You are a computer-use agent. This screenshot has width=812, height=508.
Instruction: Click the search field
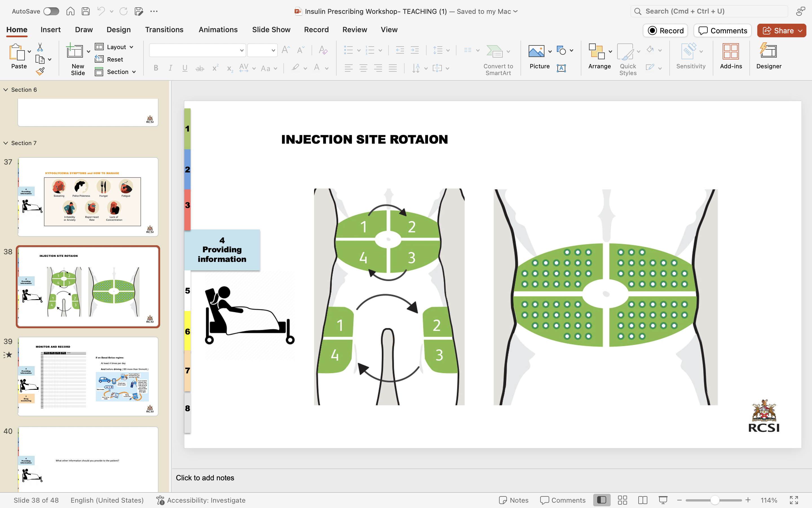(709, 11)
